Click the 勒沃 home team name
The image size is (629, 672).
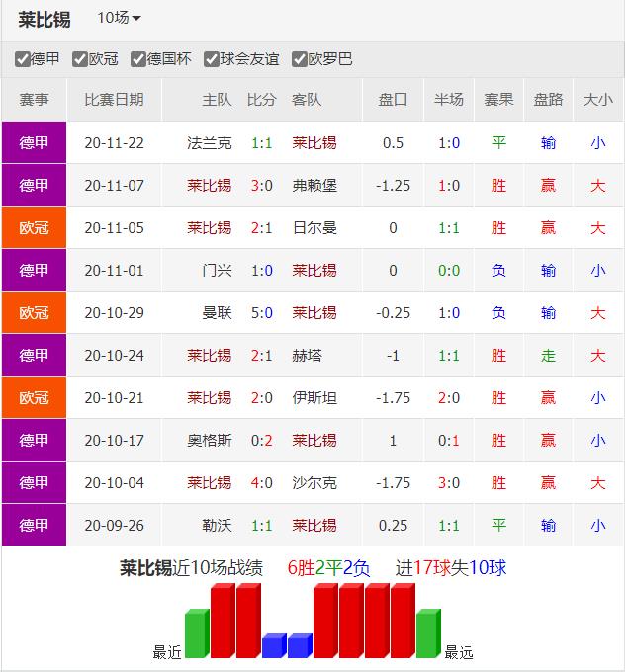tap(217, 526)
